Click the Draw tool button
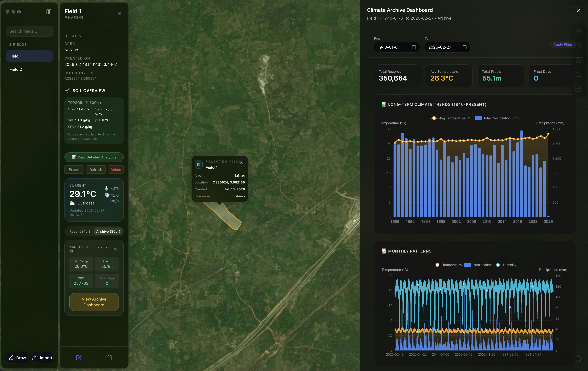 click(17, 358)
